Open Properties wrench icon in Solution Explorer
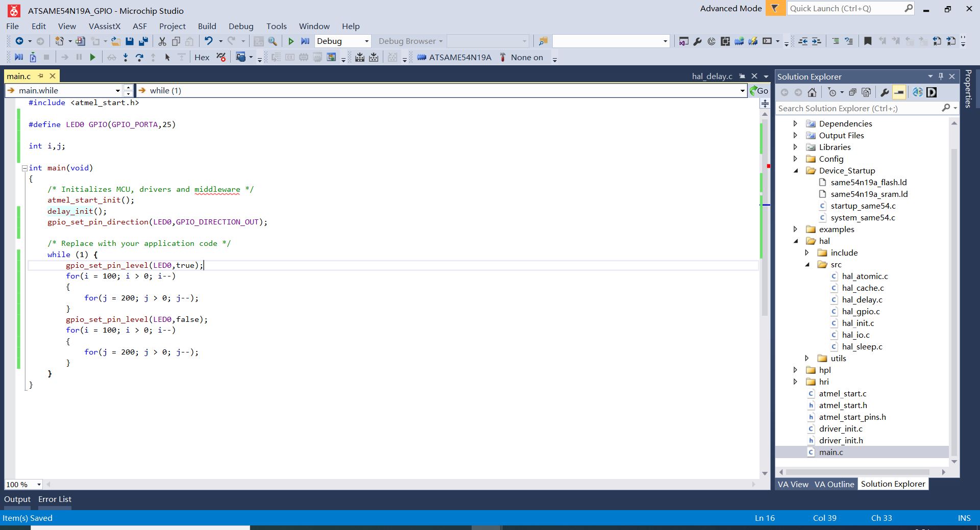 coord(885,92)
